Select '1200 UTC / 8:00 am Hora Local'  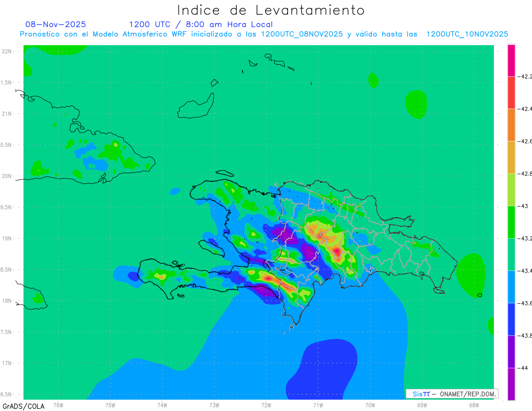pos(201,24)
